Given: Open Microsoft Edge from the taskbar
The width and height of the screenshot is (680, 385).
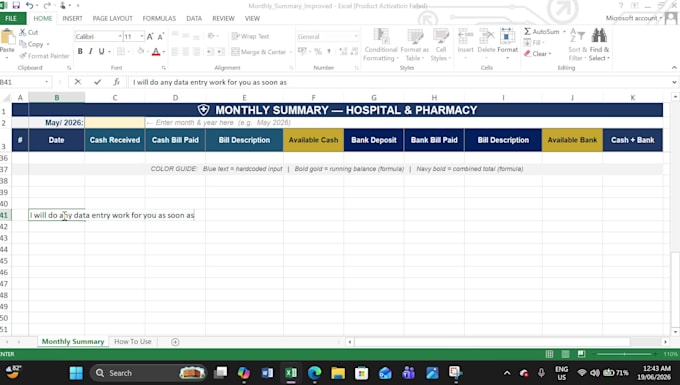Looking at the screenshot, I should (x=314, y=373).
